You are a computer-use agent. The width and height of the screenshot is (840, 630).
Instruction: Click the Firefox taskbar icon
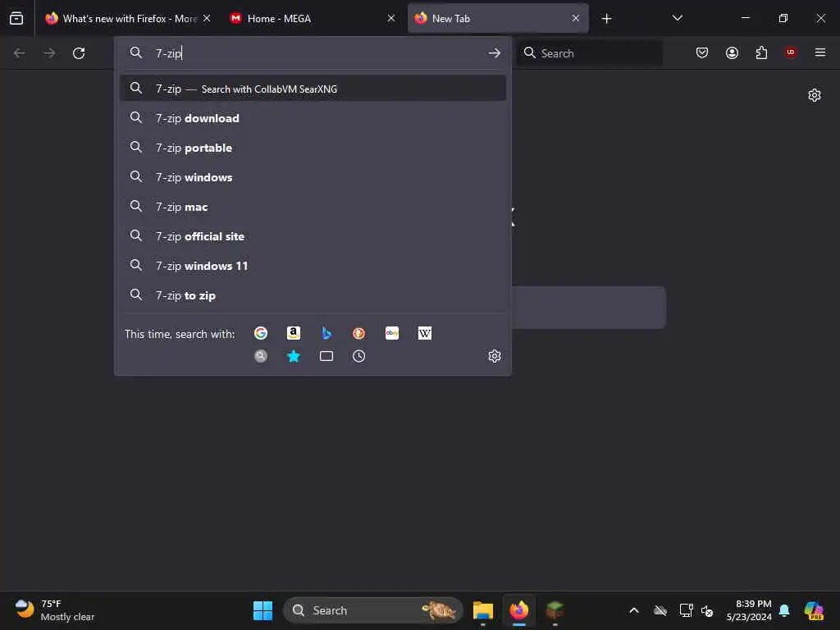[518, 610]
